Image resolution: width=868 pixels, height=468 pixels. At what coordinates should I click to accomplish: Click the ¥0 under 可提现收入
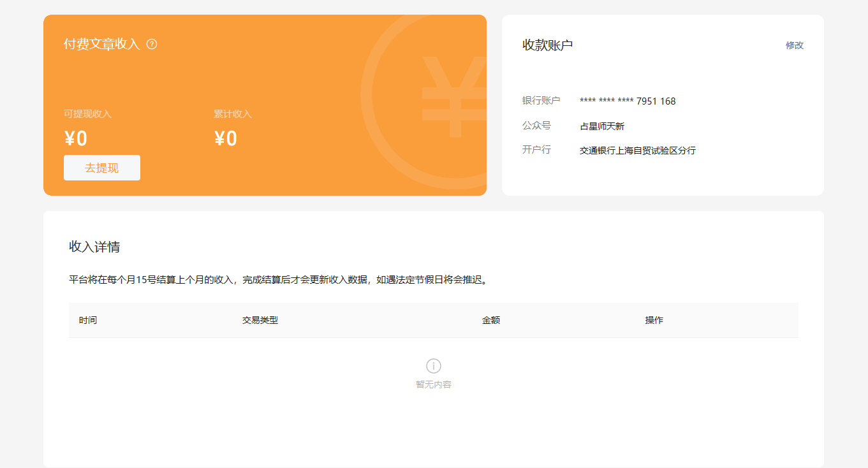(x=76, y=138)
